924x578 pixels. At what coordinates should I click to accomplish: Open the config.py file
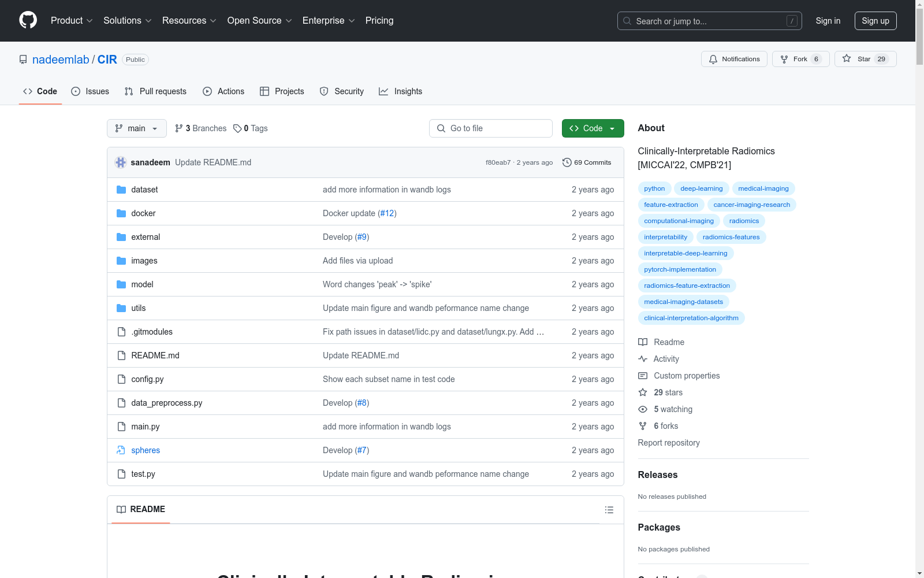pos(147,379)
